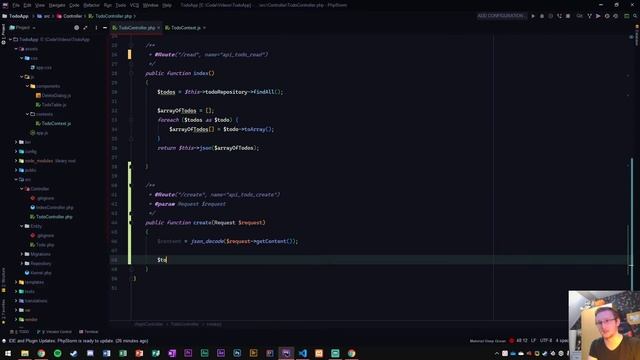Collapse the components folder
Viewport: 640px width, 360px height.
[27, 86]
